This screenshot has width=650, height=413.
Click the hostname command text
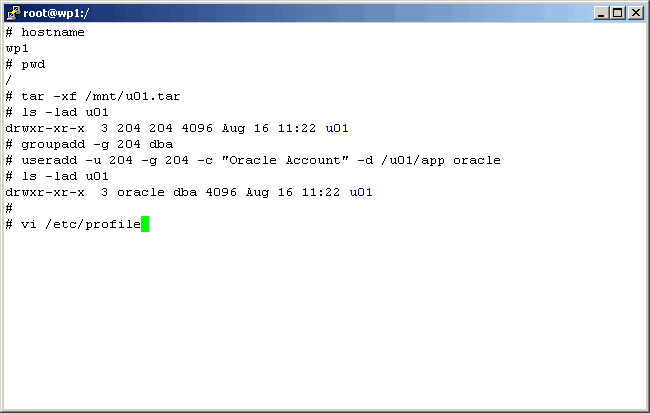point(52,32)
